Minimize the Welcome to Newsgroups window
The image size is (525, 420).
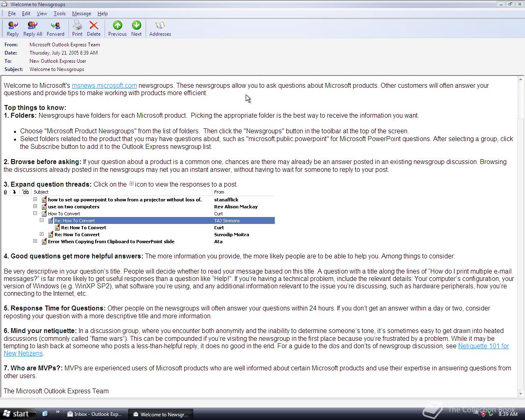coord(501,4)
